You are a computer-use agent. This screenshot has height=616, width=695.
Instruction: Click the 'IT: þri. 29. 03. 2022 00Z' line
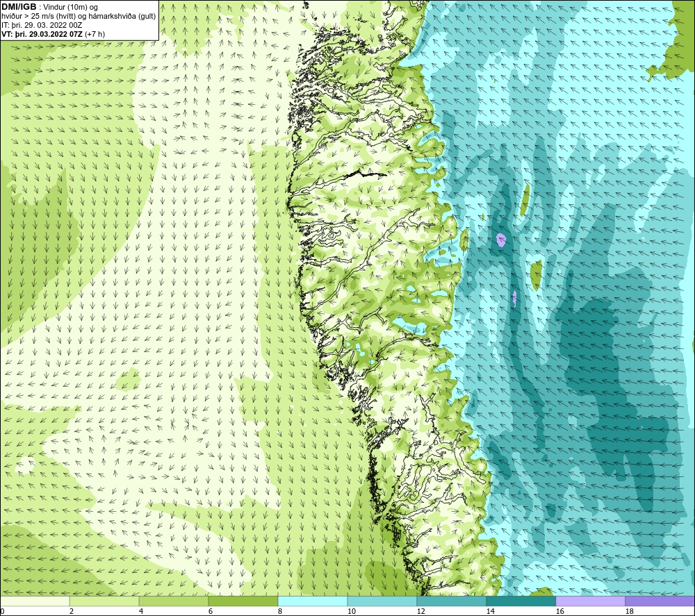click(42, 25)
